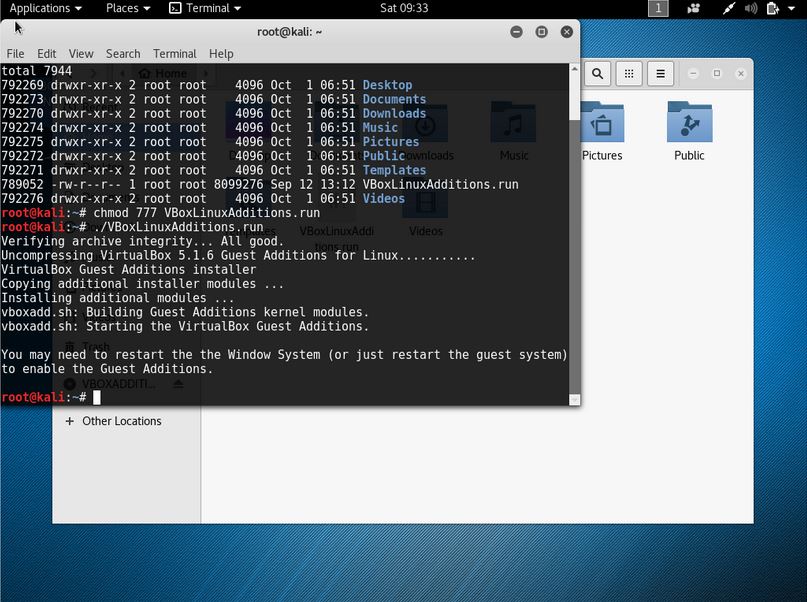The width and height of the screenshot is (807, 602).
Task: Minimize the root@kali terminal window
Action: click(x=516, y=32)
